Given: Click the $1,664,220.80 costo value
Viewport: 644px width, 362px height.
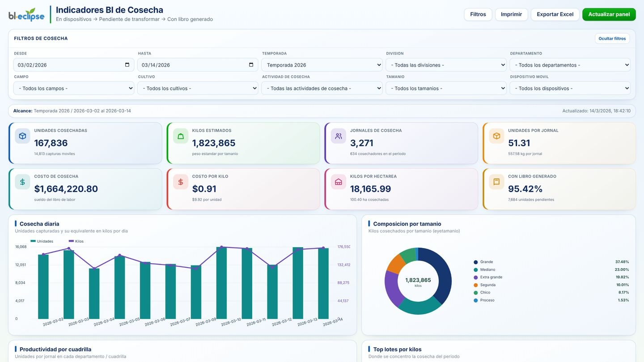Looking at the screenshot, I should (x=66, y=189).
